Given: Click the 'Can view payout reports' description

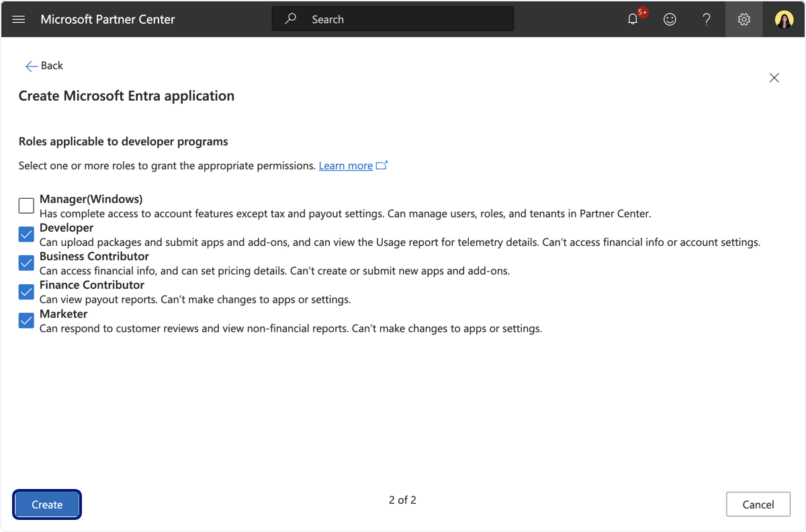Looking at the screenshot, I should point(195,300).
